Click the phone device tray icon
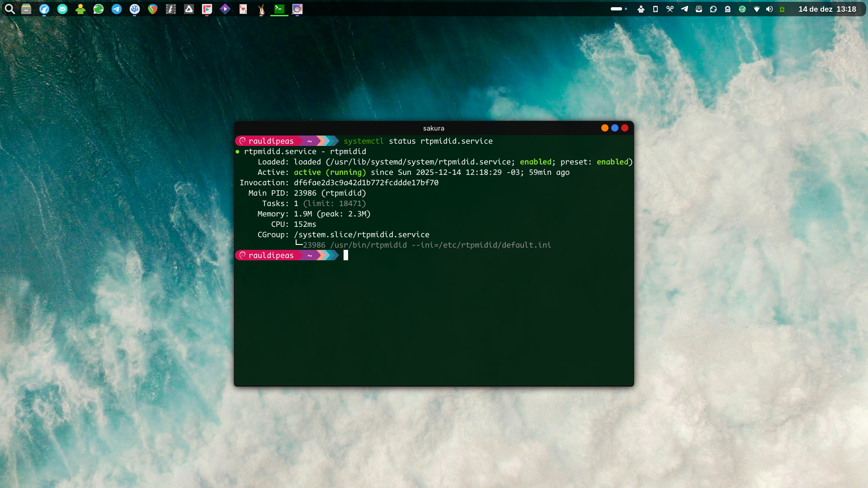The image size is (868, 488). point(656,9)
